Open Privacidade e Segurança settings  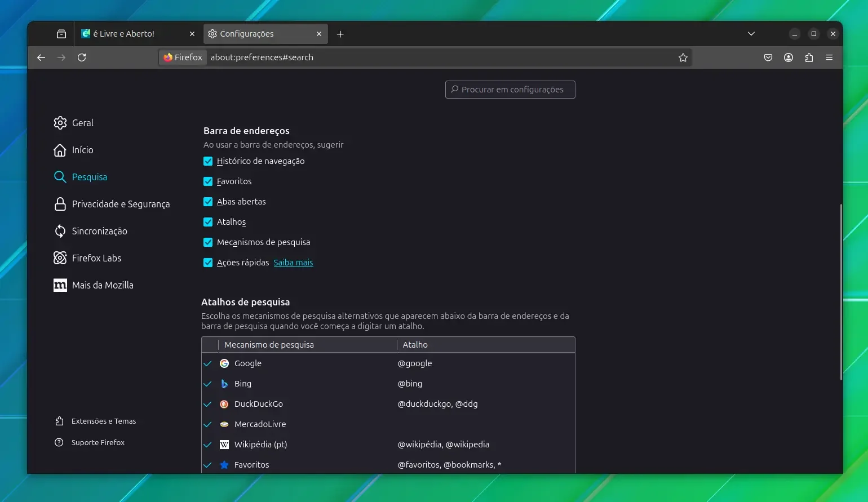(121, 204)
